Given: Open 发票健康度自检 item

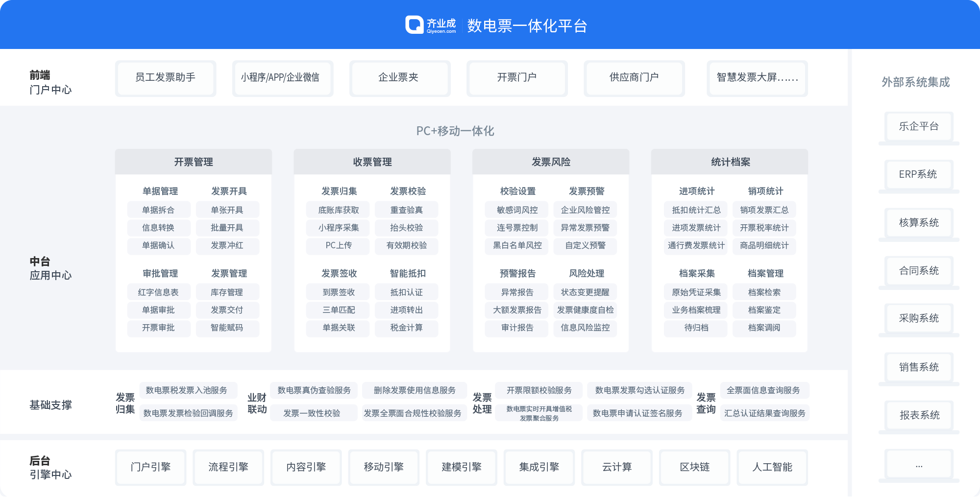Looking at the screenshot, I should pyautogui.click(x=585, y=310).
